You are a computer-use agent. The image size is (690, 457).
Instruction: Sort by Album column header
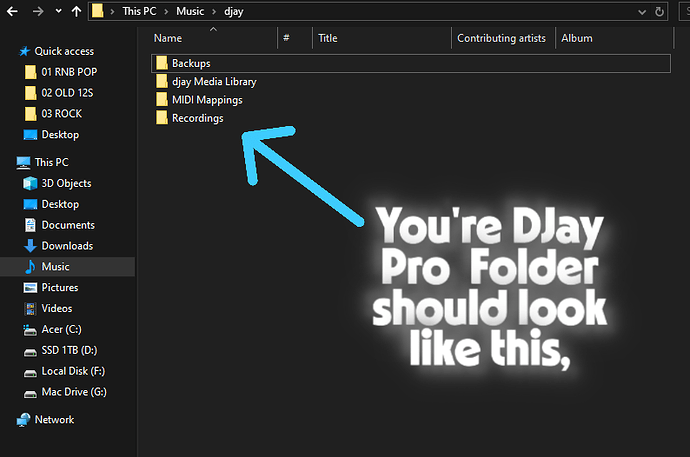click(x=576, y=38)
